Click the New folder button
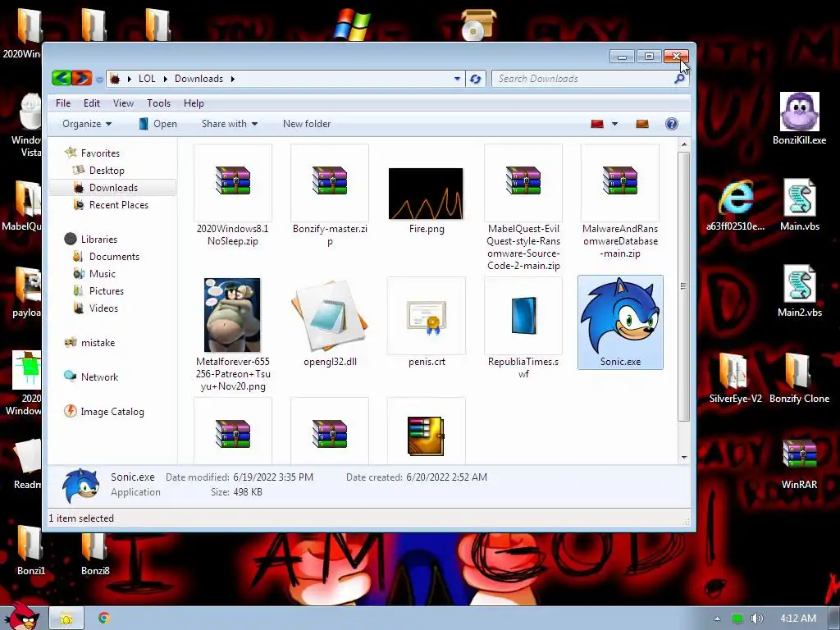840x630 pixels. pyautogui.click(x=307, y=124)
